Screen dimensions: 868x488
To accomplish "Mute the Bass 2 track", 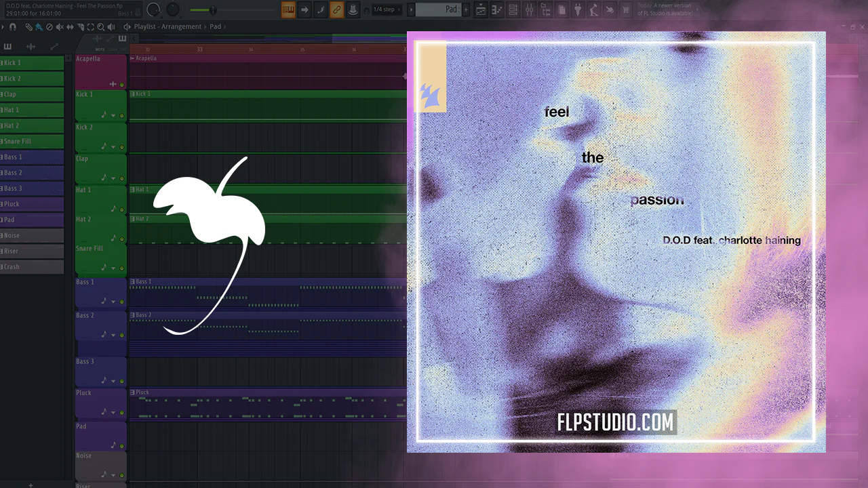I will 122,335.
